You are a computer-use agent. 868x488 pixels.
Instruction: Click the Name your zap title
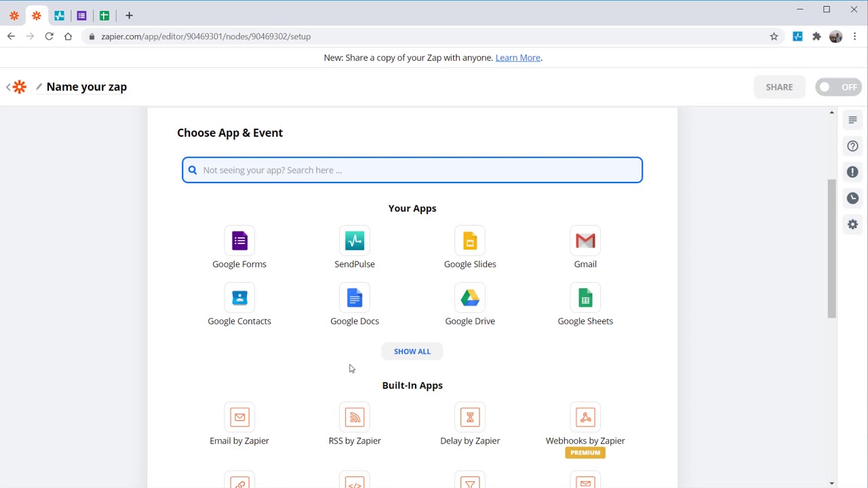click(87, 87)
